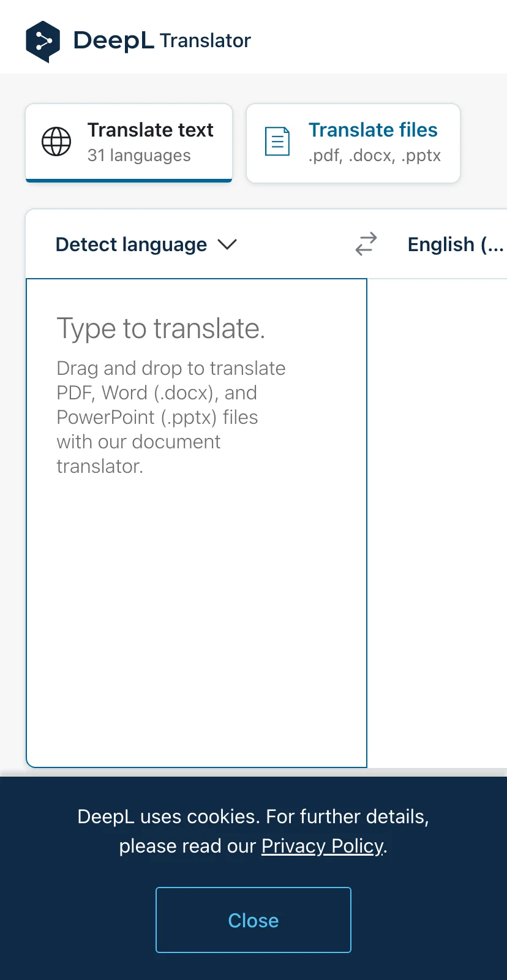
Task: Open the English target language selector
Action: [456, 244]
